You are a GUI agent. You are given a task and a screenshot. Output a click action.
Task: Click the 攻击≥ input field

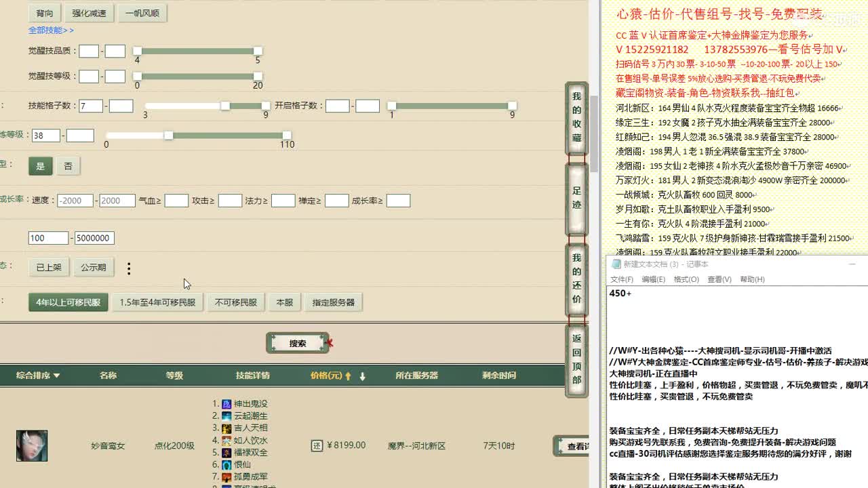[x=230, y=201]
